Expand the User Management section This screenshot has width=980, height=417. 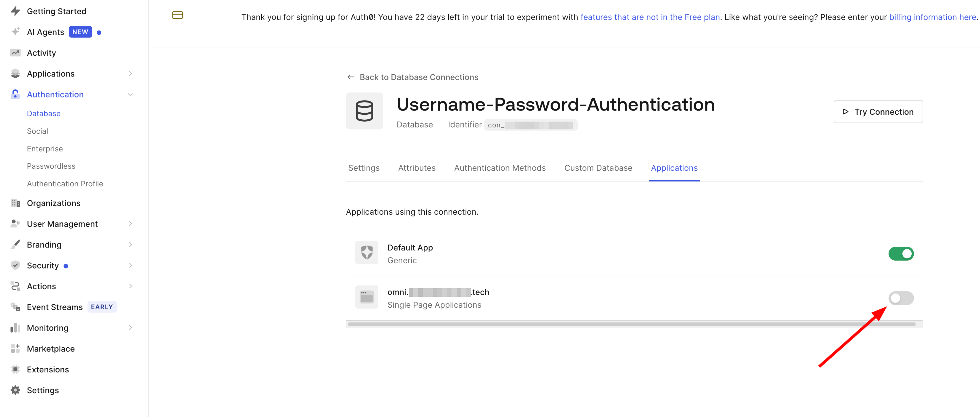coord(130,223)
